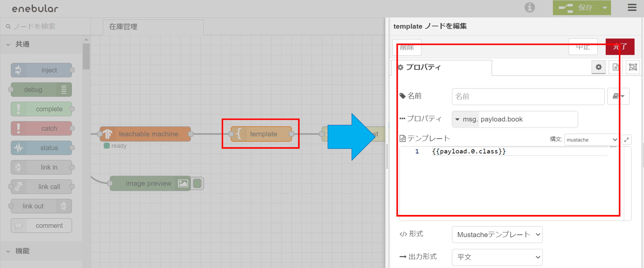Show node description document icon
Screen dimensions: 644x268
click(x=616, y=67)
